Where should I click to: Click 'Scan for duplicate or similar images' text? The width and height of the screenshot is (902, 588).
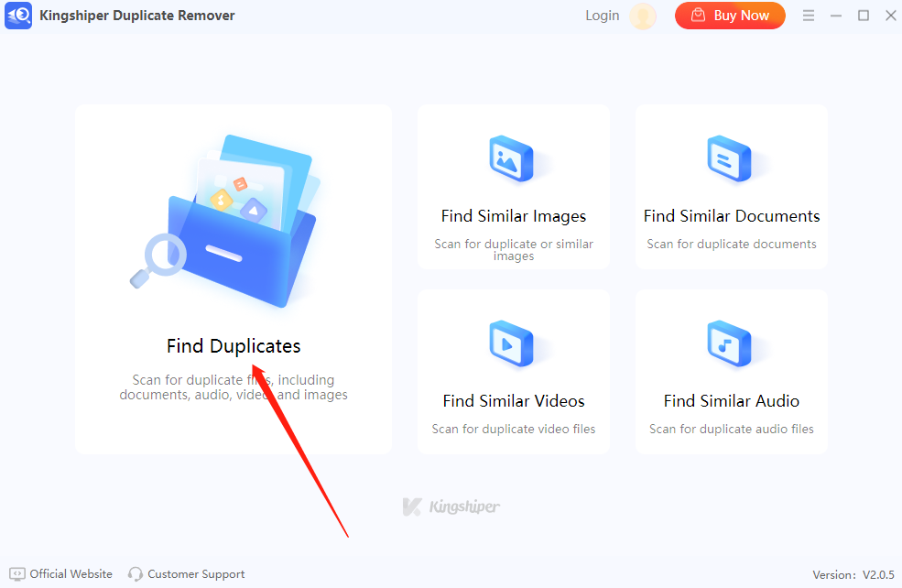[x=514, y=250]
